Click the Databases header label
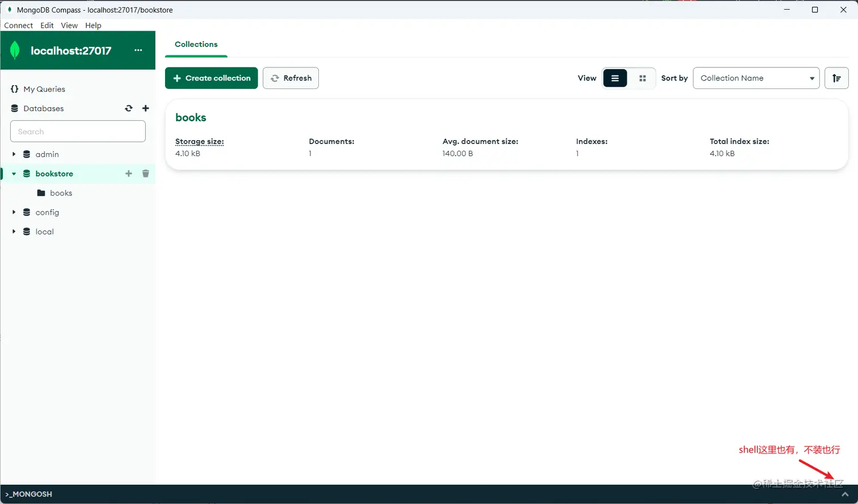This screenshot has height=504, width=858. click(x=44, y=108)
